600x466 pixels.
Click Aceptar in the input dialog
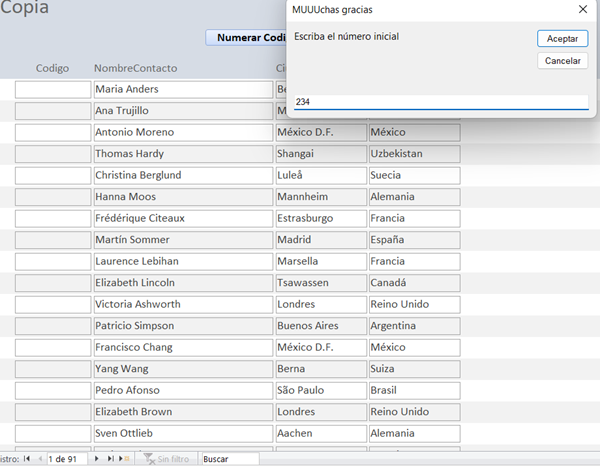coord(562,39)
